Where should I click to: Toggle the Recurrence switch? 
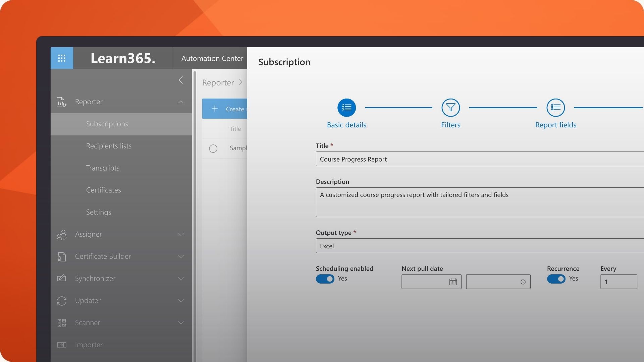tap(556, 279)
